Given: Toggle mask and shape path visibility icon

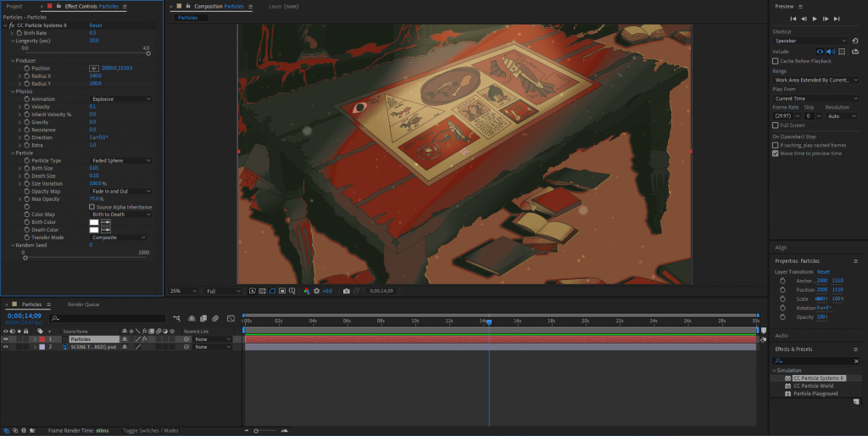Looking at the screenshot, I should pos(272,291).
